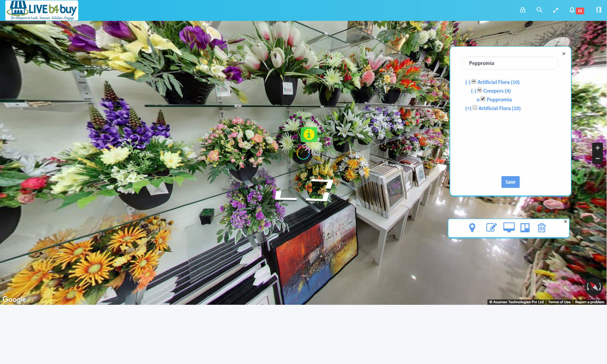Zoom in with the plus button
The image size is (607, 364).
click(x=598, y=148)
